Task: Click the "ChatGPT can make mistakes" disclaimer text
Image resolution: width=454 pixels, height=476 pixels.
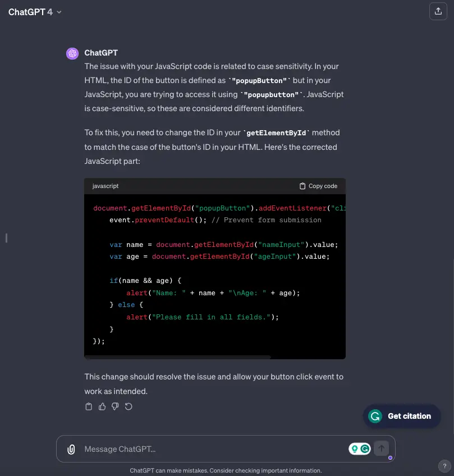Action: (x=226, y=470)
